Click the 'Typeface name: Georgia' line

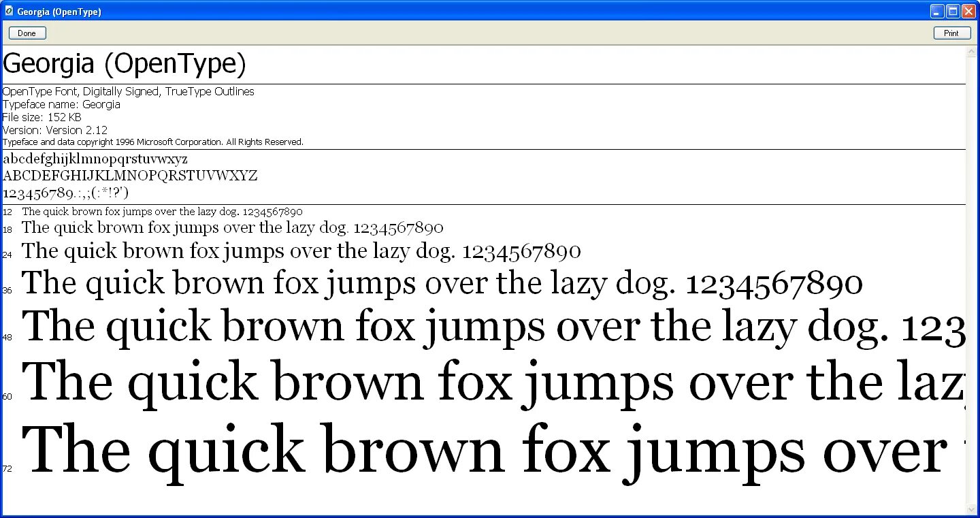(x=61, y=104)
